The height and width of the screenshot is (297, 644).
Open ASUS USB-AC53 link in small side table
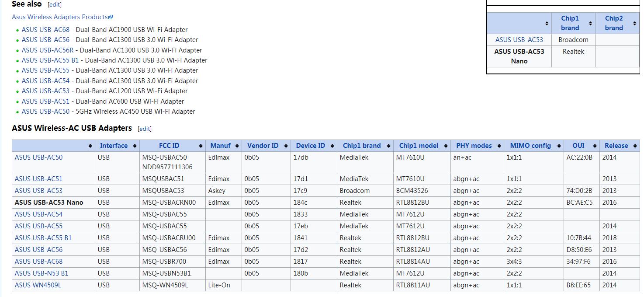(x=519, y=40)
